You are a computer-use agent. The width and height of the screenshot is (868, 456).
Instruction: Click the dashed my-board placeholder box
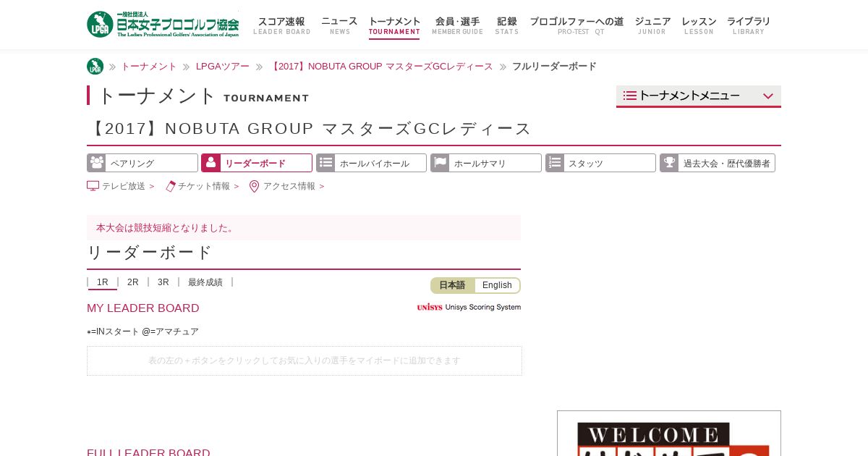305,360
